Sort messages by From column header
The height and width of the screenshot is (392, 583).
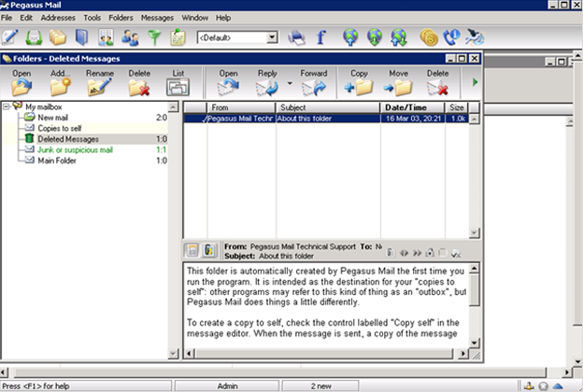click(x=241, y=107)
